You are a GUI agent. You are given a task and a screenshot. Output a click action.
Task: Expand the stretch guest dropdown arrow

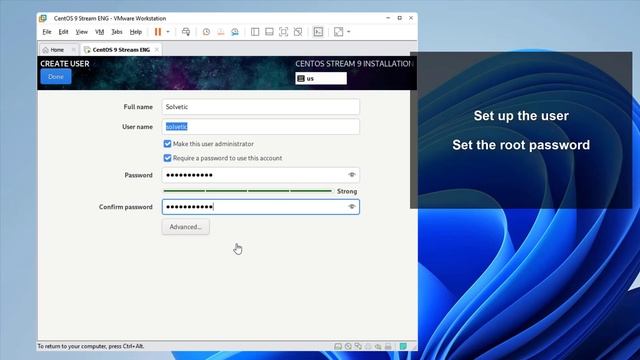coord(349,32)
